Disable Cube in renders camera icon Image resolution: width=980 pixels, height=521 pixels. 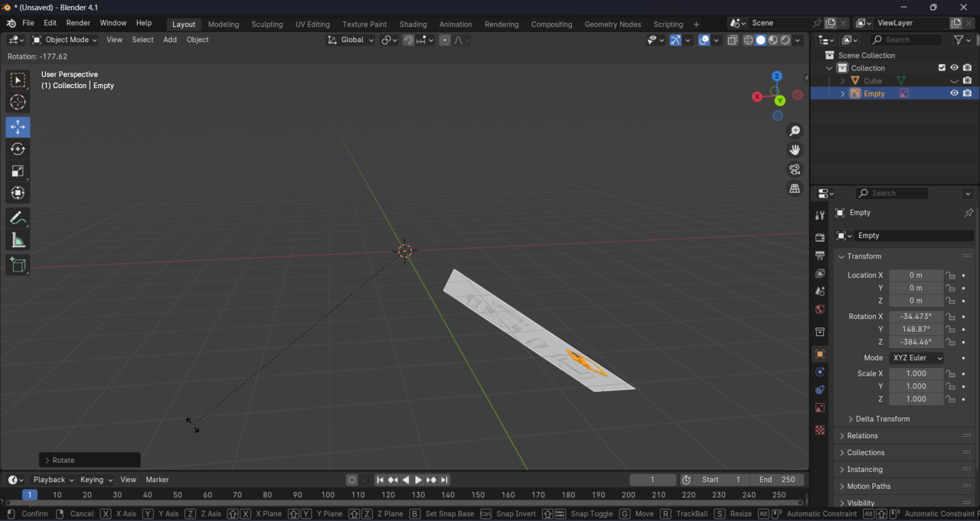[x=968, y=80]
